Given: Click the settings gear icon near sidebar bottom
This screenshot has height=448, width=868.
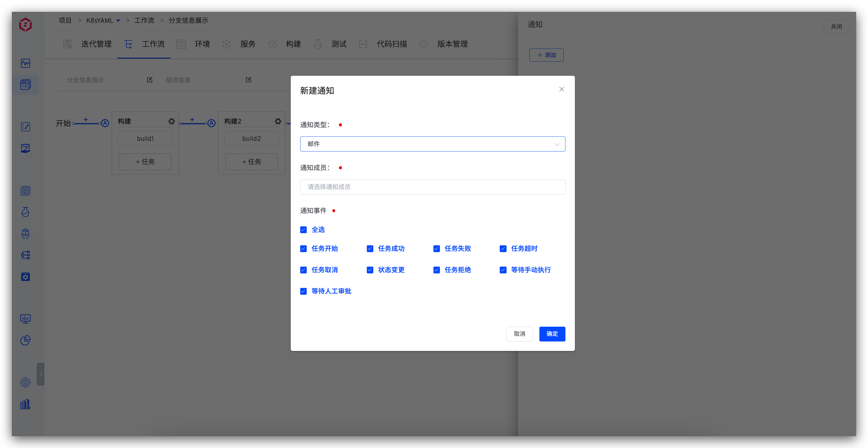Looking at the screenshot, I should coord(25,382).
